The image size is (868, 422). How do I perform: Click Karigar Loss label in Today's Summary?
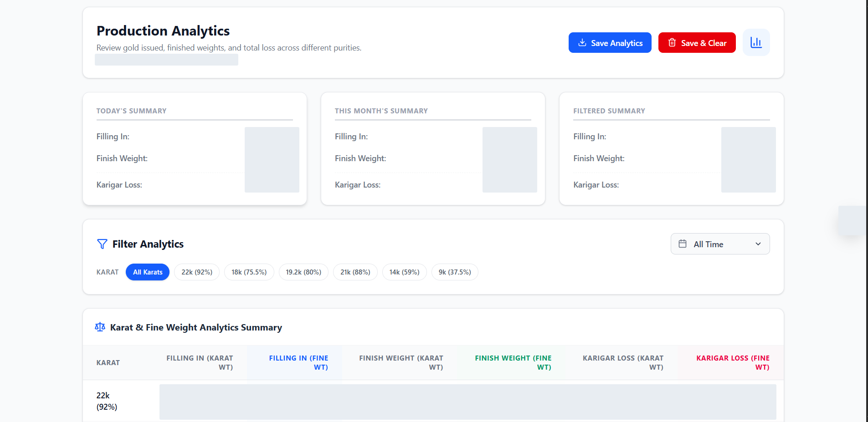(x=119, y=185)
